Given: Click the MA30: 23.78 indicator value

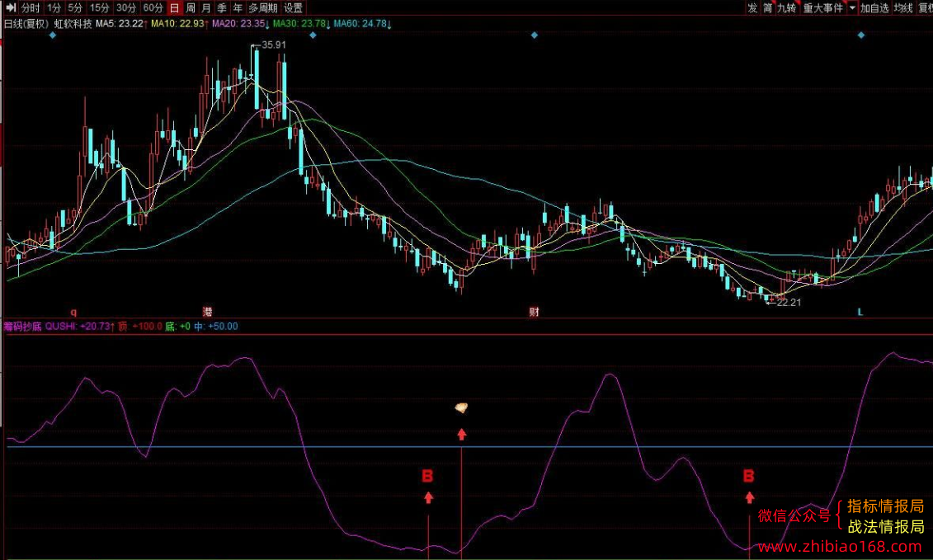Looking at the screenshot, I should [x=301, y=24].
